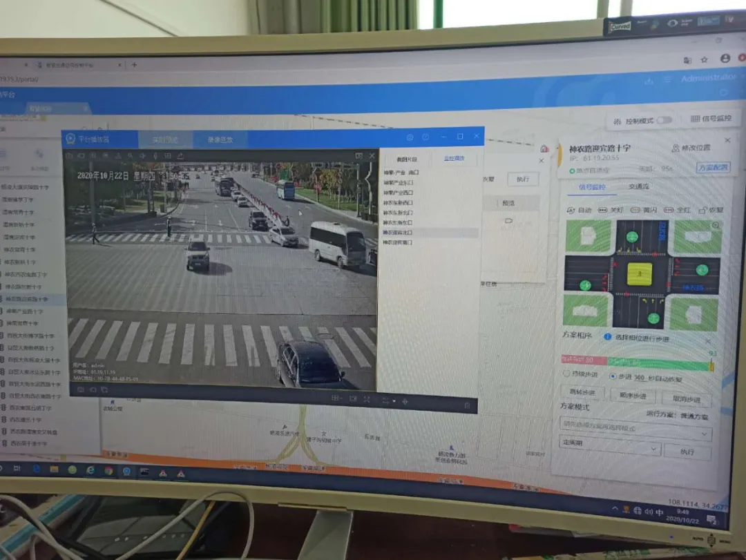Open the 监控播放 tab in camera list
This screenshot has width=746, height=560.
coord(454,158)
